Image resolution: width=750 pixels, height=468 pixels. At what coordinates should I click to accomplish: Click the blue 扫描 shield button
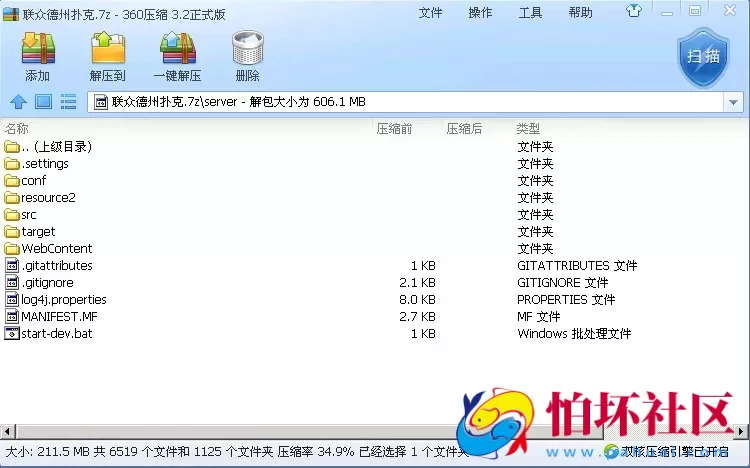pyautogui.click(x=703, y=57)
